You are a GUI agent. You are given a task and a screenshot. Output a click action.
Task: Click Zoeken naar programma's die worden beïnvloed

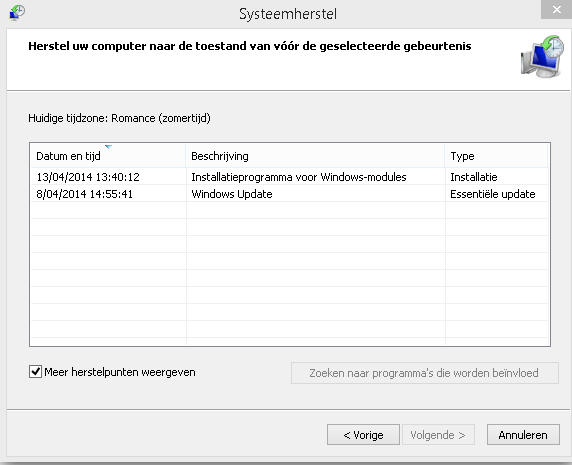tap(425, 373)
